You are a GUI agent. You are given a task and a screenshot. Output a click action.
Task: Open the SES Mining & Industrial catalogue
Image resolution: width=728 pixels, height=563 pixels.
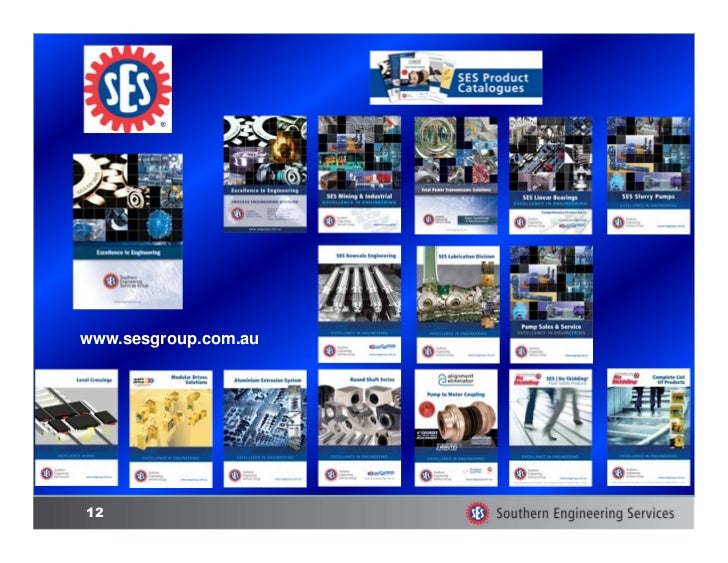pyautogui.click(x=359, y=175)
